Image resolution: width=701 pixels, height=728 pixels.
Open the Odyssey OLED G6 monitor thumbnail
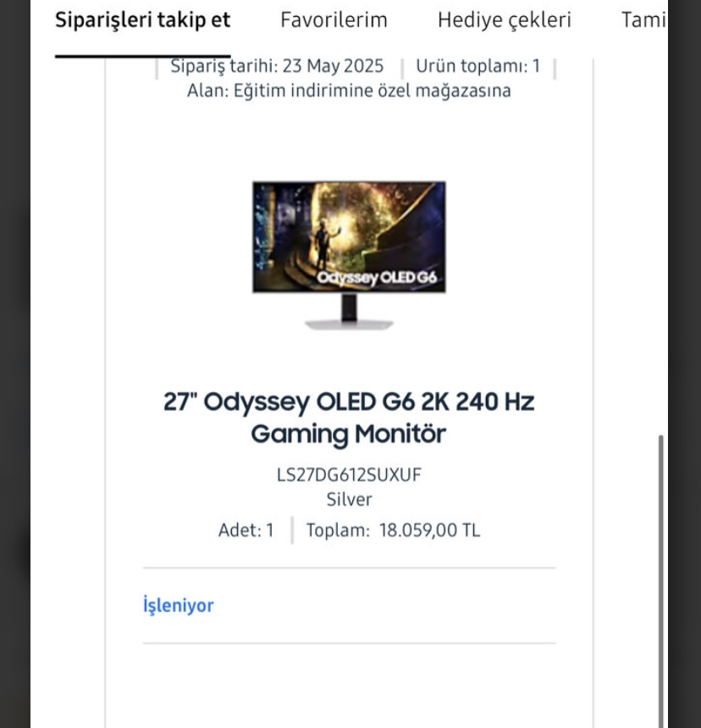point(349,256)
